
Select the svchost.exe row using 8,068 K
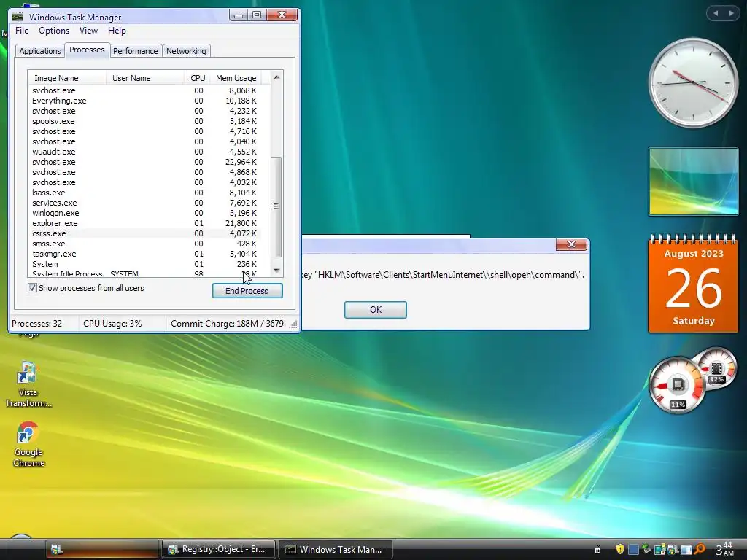pos(149,90)
